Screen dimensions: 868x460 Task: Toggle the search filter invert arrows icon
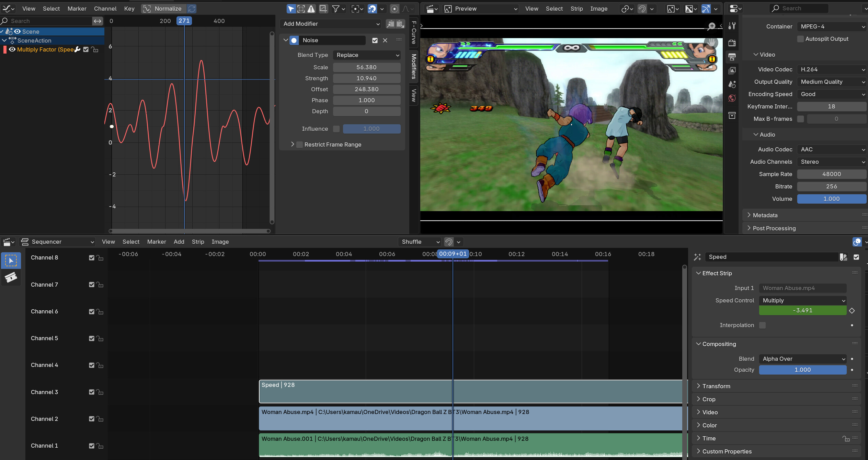point(98,21)
